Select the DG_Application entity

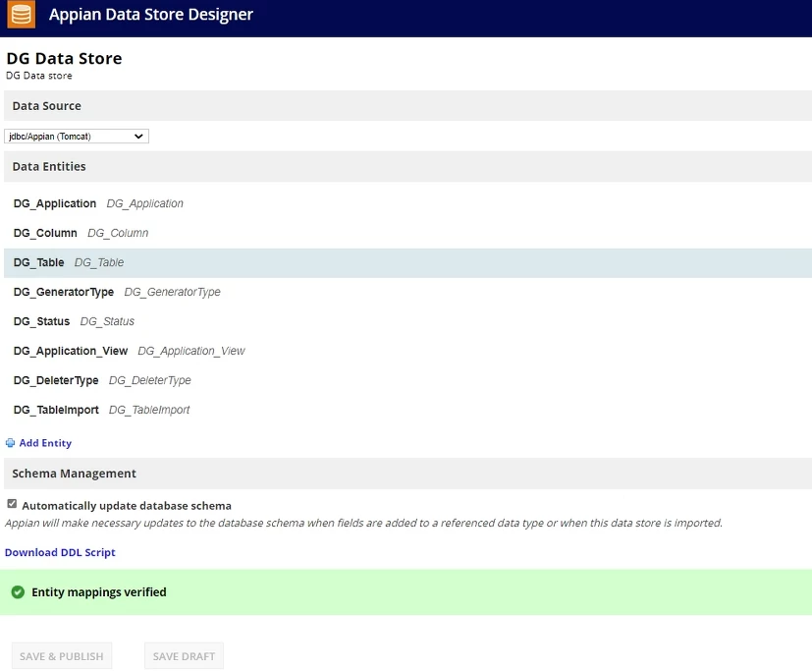coord(55,203)
